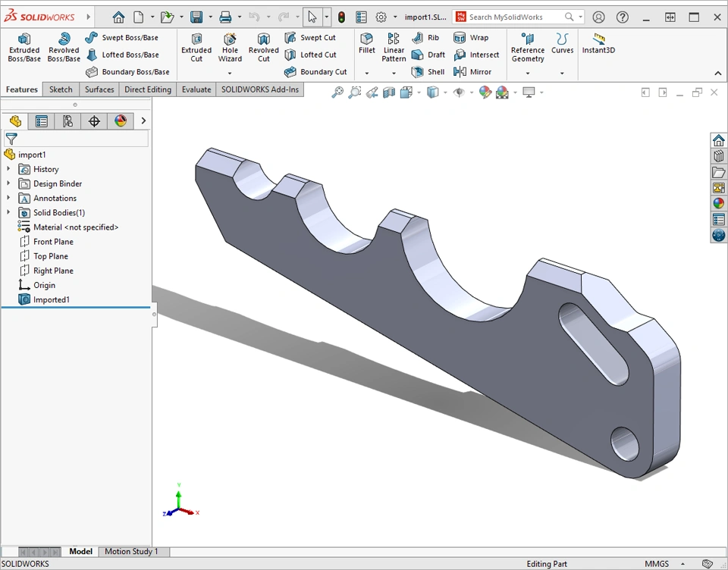Viewport: 728px width, 570px height.
Task: Expand the Design Binder folder
Action: (x=8, y=183)
